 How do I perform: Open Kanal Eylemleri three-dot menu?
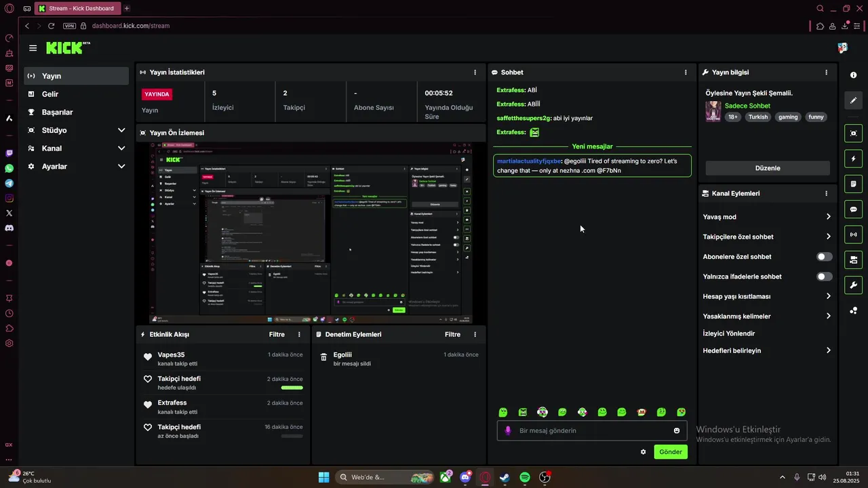pyautogui.click(x=826, y=193)
